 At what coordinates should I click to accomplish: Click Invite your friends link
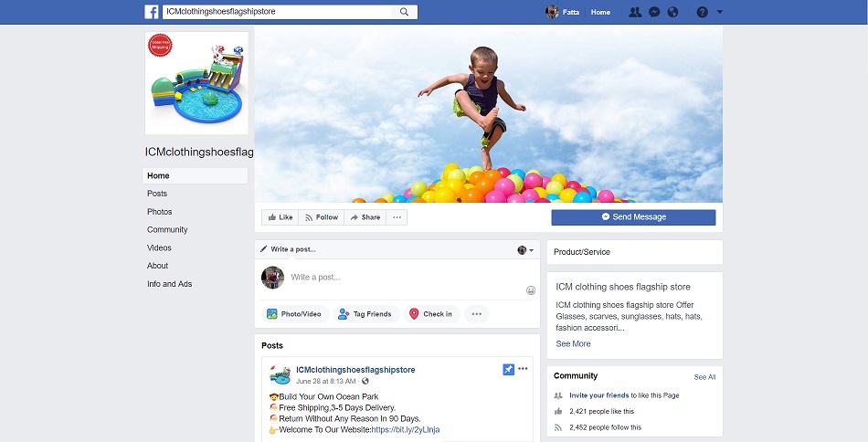(x=599, y=395)
